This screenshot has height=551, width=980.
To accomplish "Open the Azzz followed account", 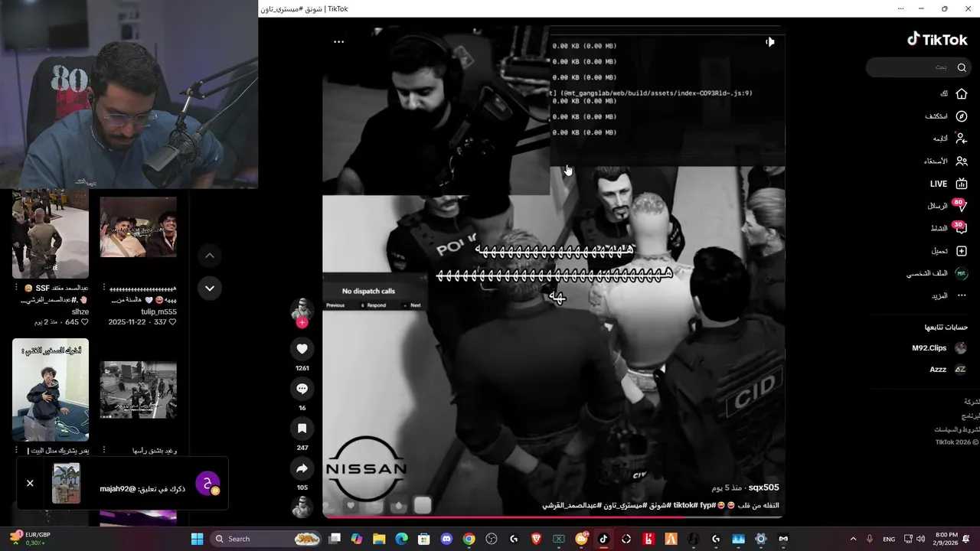I will (949, 370).
